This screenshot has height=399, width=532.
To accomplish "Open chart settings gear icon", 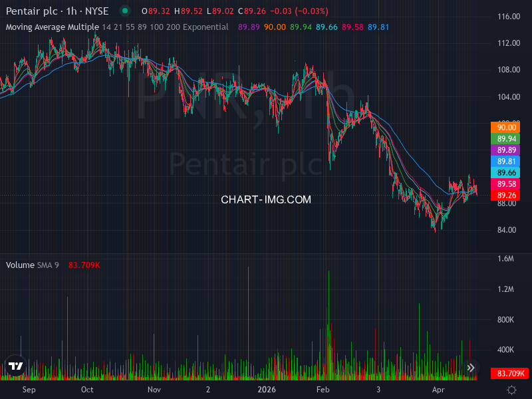I will [x=511, y=390].
